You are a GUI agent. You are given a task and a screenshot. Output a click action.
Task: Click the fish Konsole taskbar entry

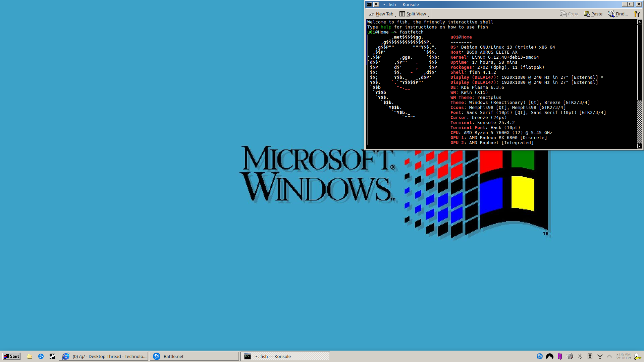tap(285, 356)
